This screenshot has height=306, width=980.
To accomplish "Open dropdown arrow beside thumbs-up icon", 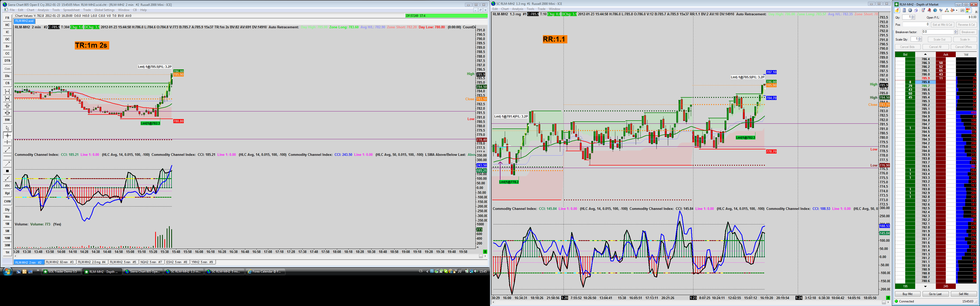I will pyautogui.click(x=957, y=11).
